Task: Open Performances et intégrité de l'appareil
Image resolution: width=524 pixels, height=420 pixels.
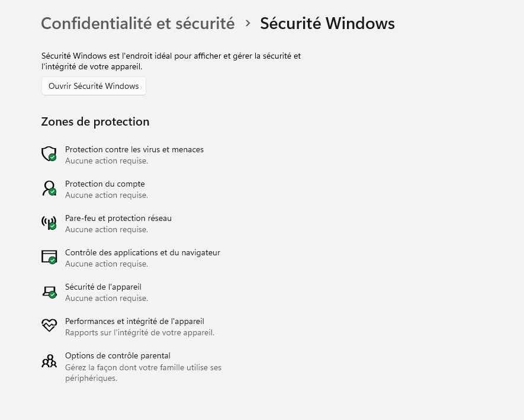Action: (x=134, y=321)
